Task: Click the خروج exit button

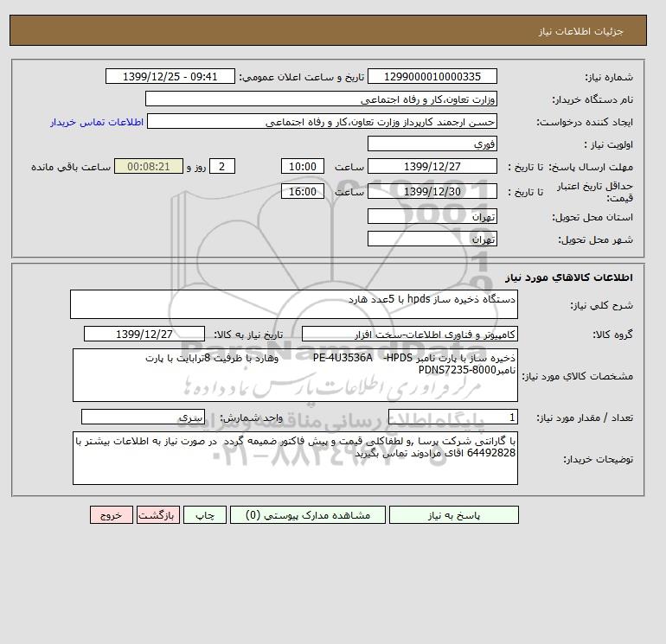Action: pyautogui.click(x=112, y=515)
